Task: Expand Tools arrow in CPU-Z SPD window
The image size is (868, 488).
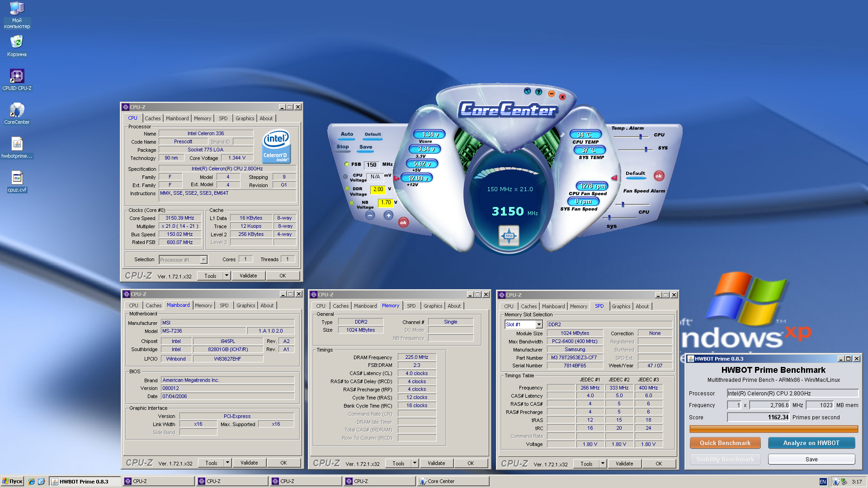Action: pos(603,464)
